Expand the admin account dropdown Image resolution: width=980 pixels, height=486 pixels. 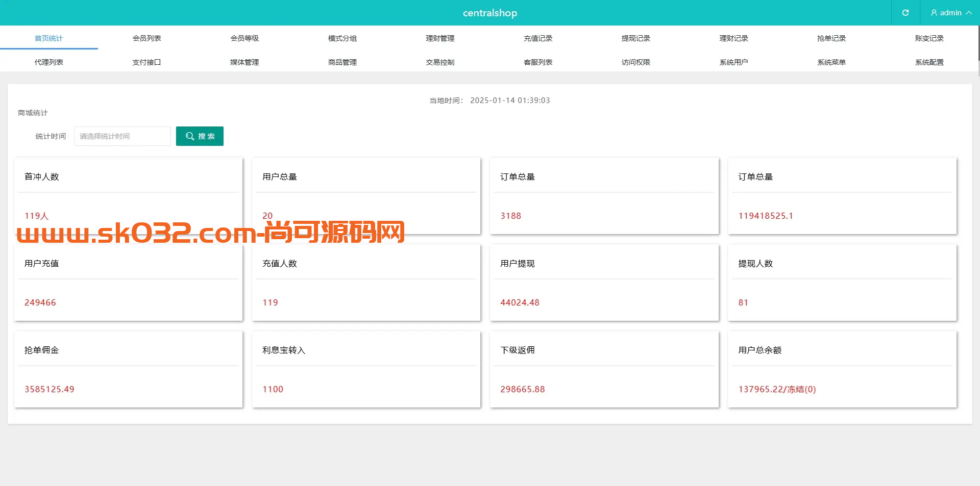[969, 13]
